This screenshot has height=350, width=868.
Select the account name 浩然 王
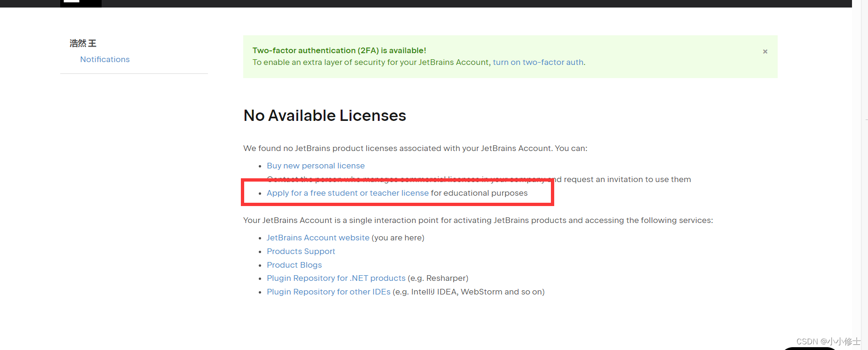tap(83, 43)
